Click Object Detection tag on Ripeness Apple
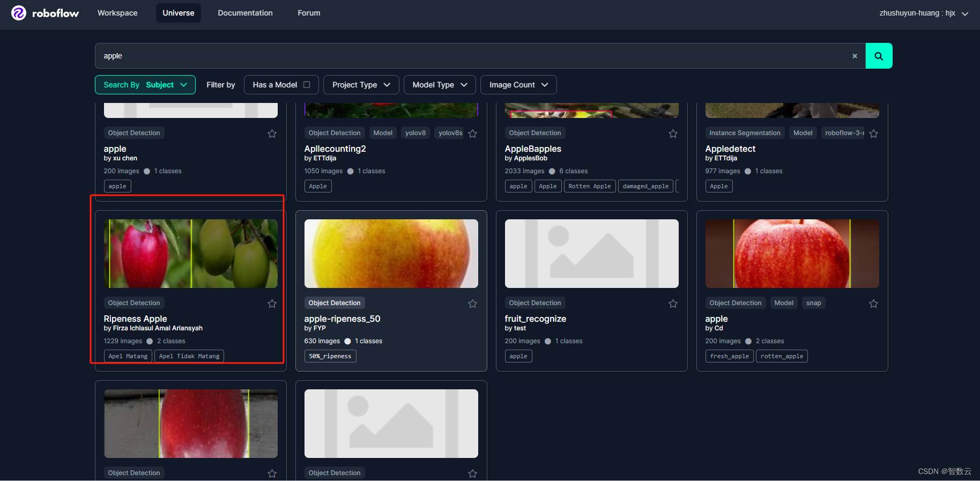980x481 pixels. (134, 303)
